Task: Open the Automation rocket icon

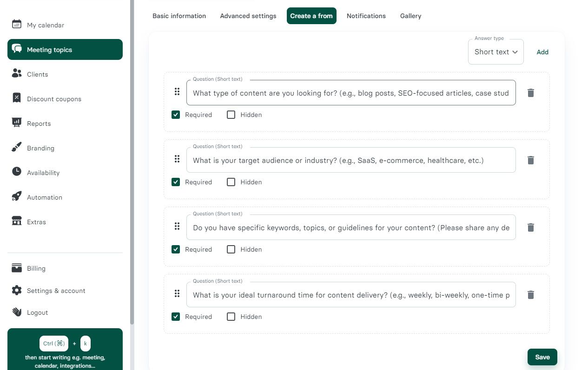Action: tap(17, 197)
